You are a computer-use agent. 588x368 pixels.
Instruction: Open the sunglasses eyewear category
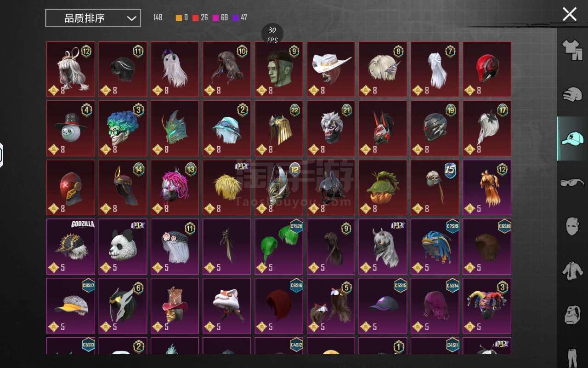[572, 183]
